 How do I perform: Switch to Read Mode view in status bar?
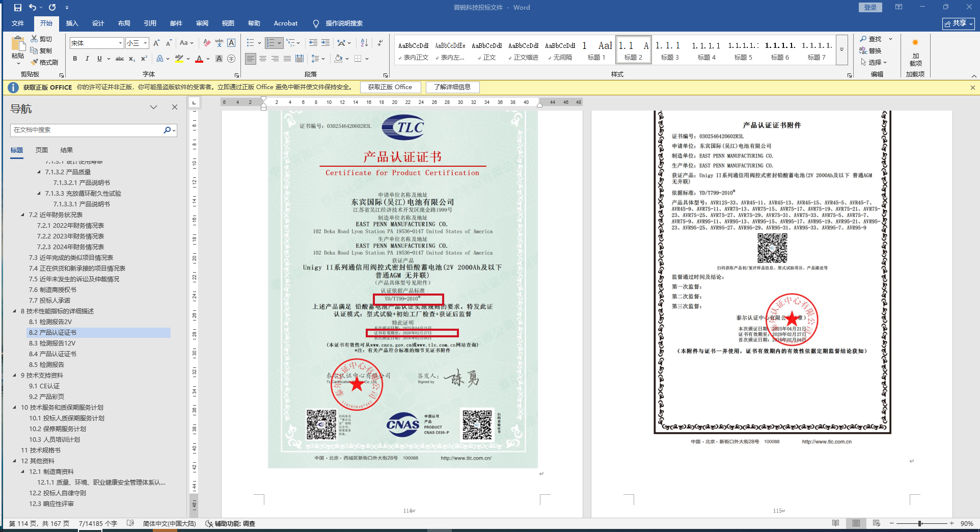click(836, 523)
